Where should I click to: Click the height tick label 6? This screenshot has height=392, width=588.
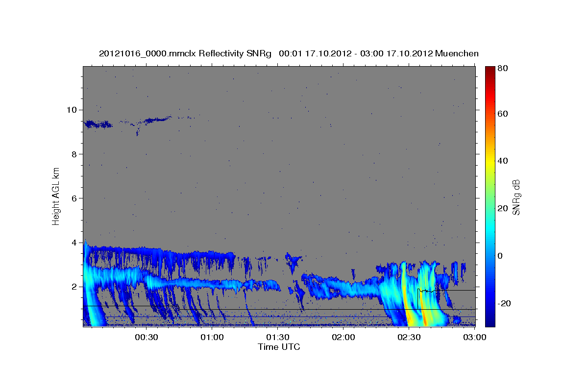73,198
